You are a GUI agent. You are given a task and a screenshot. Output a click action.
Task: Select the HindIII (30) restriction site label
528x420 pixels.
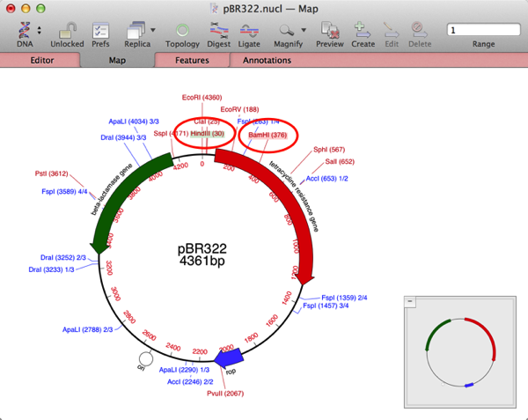[209, 133]
